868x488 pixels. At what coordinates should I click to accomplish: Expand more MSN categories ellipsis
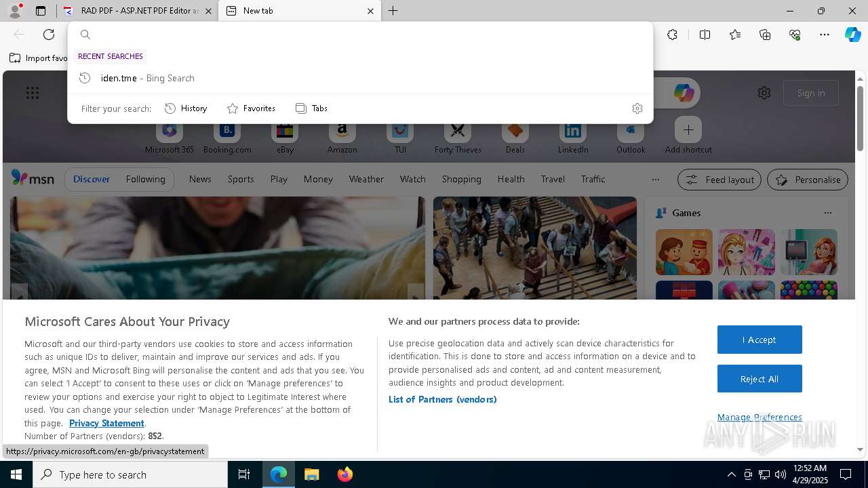tap(655, 180)
